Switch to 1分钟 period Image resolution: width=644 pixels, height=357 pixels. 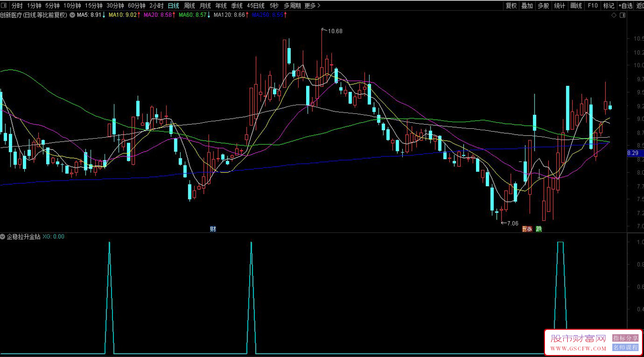click(x=34, y=5)
